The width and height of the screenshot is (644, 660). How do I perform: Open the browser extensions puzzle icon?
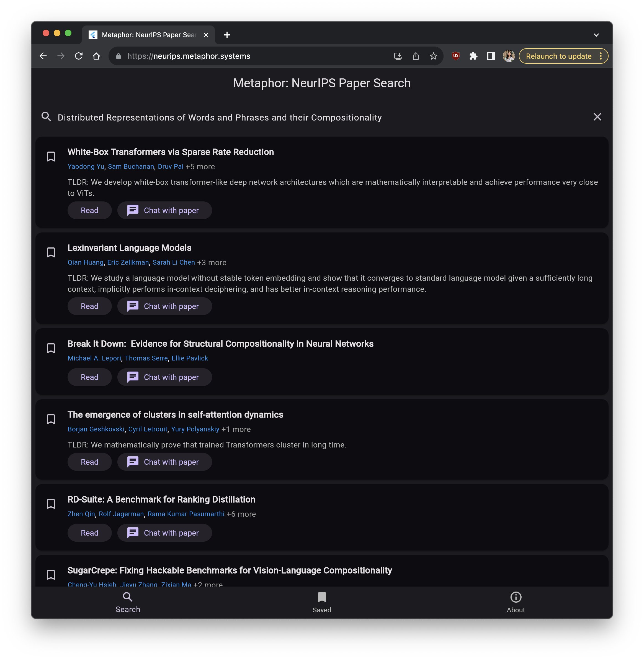pyautogui.click(x=473, y=56)
